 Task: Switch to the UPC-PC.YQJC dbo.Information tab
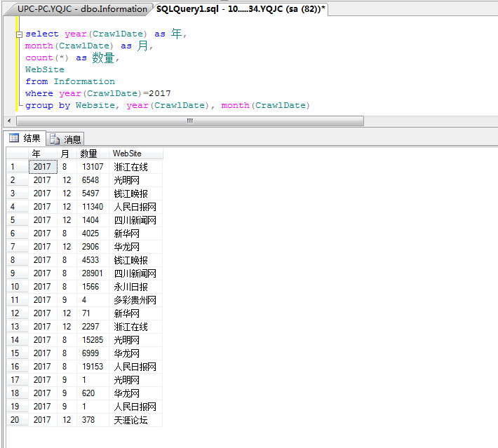click(82, 9)
